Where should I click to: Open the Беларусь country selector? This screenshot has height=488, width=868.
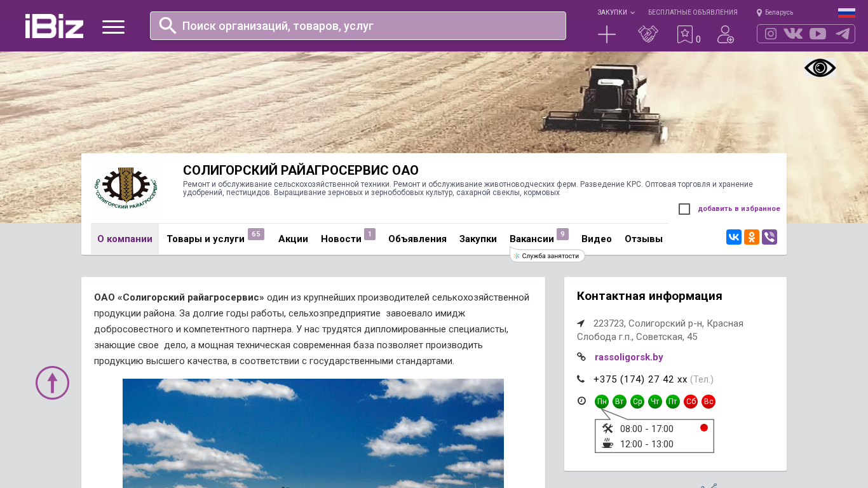click(x=775, y=13)
